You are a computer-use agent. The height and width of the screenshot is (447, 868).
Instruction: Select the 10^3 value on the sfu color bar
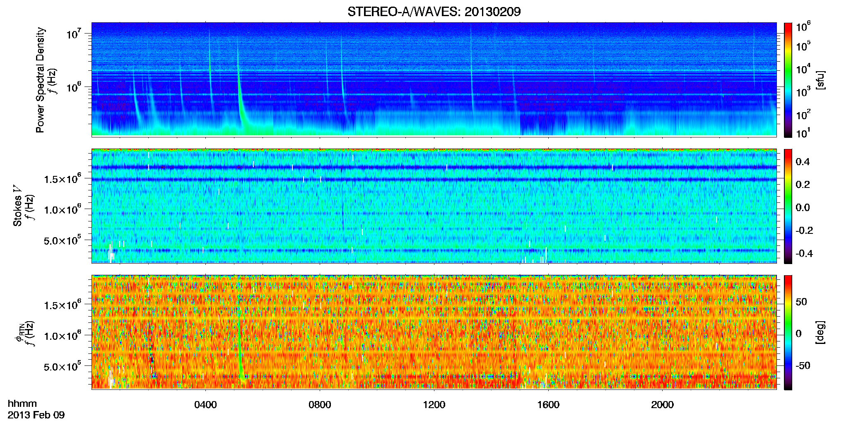[803, 91]
